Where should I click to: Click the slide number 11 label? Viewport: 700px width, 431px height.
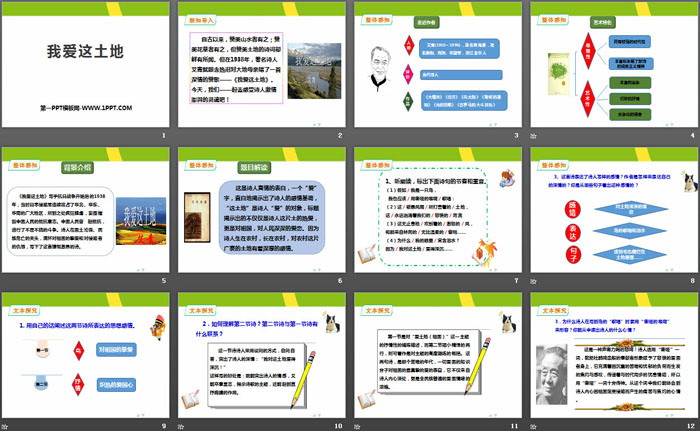tap(514, 426)
